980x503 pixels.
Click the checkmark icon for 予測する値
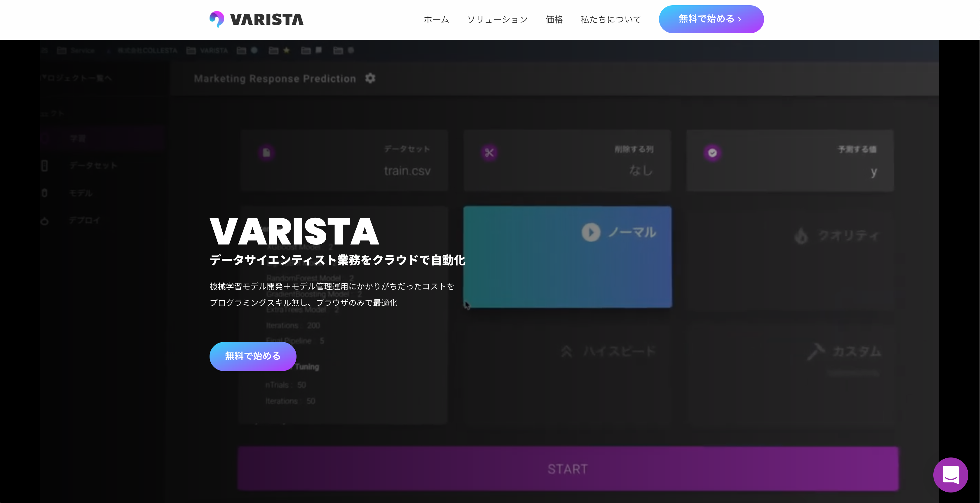712,153
